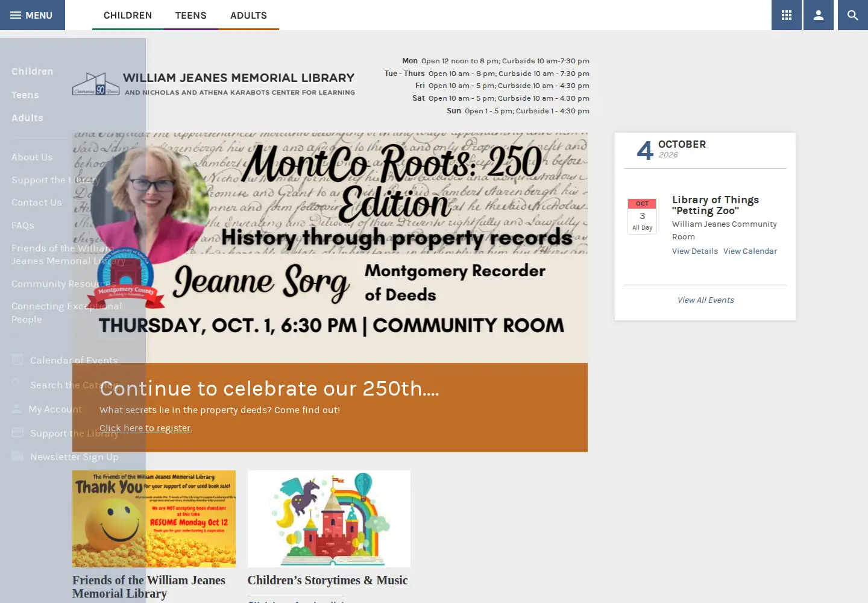This screenshot has width=868, height=603.
Task: Open the apps grid icon
Action: tap(787, 15)
